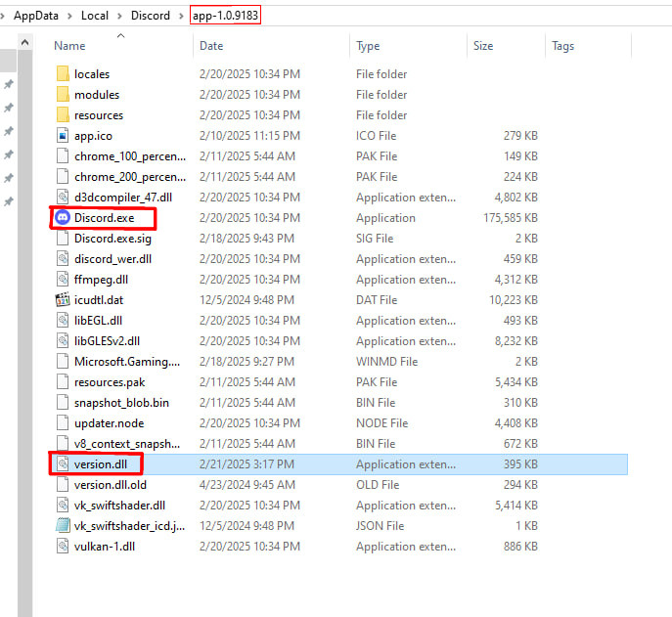Click the 395 KB size value

click(x=520, y=464)
